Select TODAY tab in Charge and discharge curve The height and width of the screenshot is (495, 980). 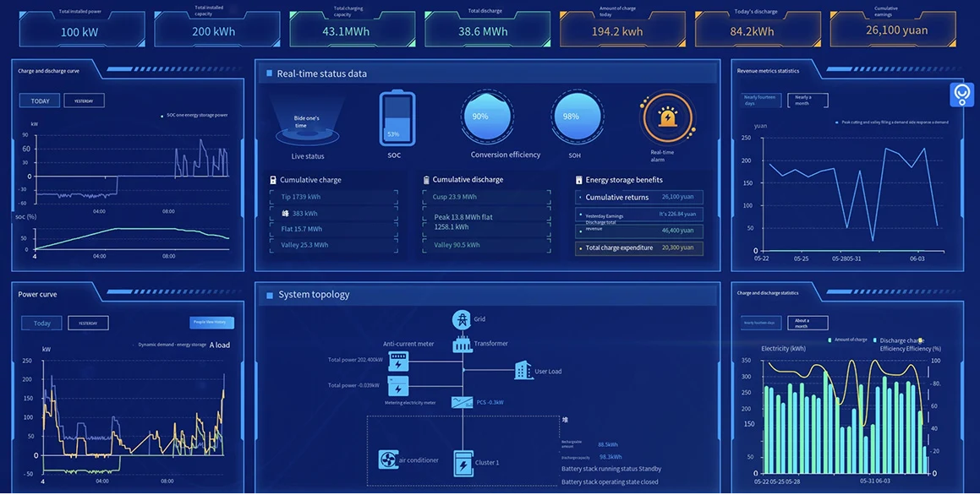40,101
